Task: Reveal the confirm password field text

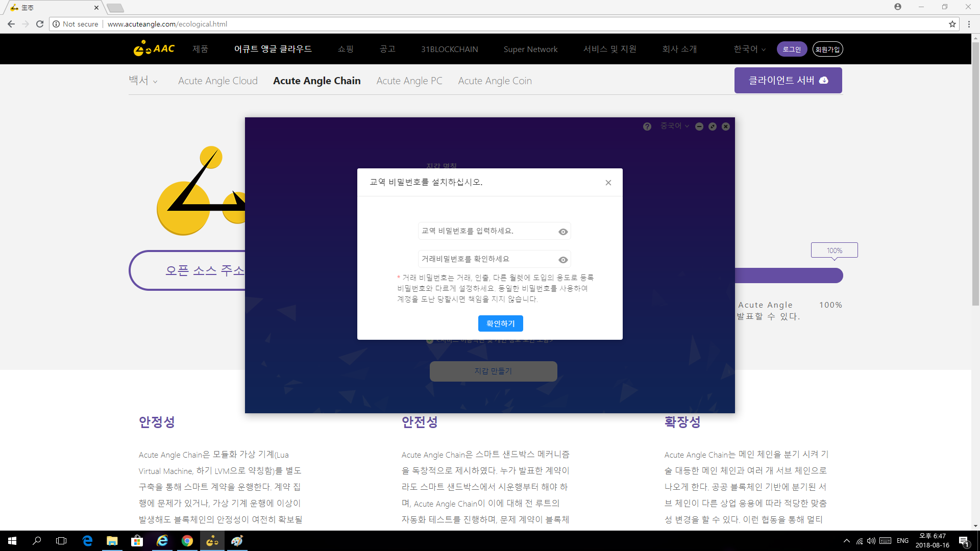Action: click(x=562, y=260)
